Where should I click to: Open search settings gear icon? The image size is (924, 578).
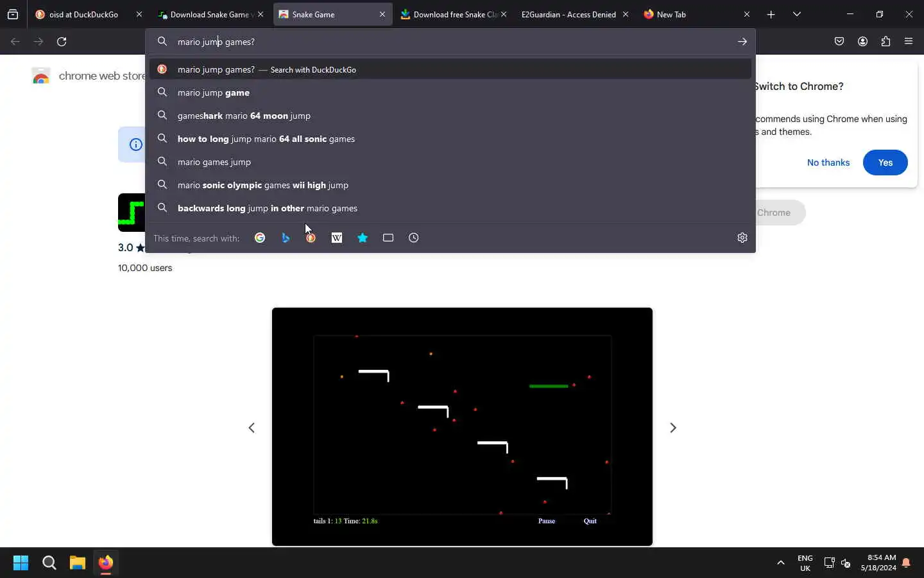click(742, 238)
